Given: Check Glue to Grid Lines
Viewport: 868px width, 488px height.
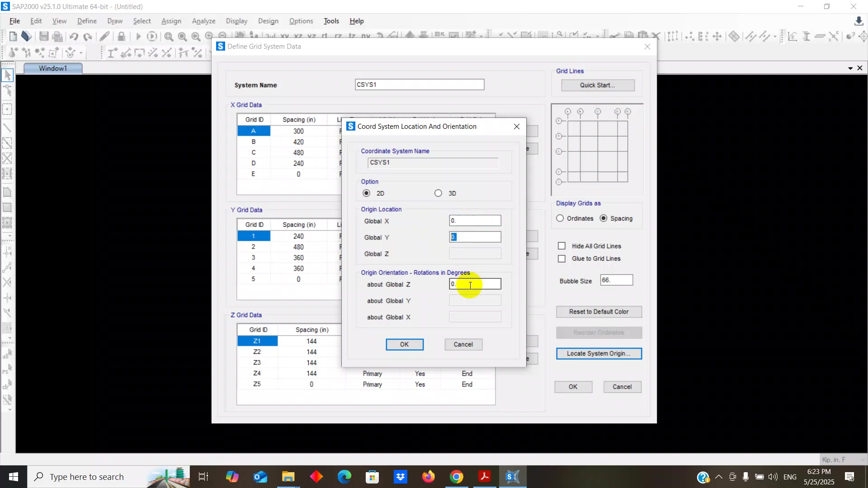Looking at the screenshot, I should pyautogui.click(x=561, y=259).
